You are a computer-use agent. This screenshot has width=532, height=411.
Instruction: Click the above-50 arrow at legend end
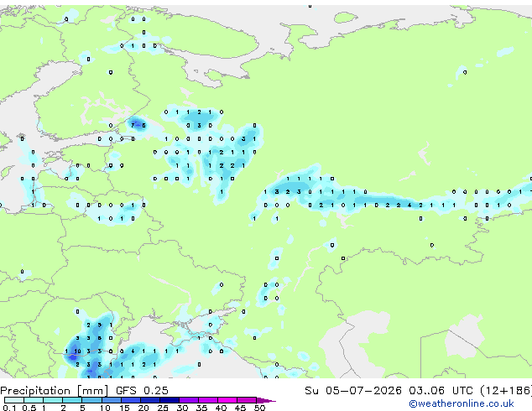point(266,400)
